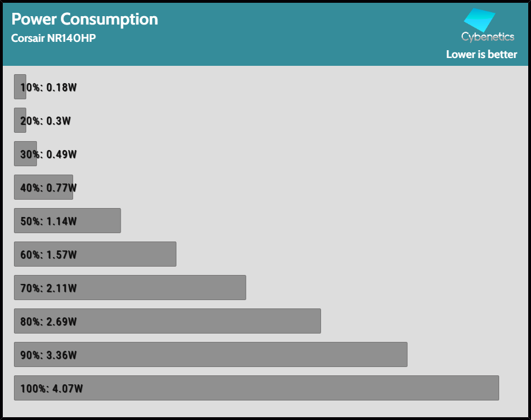Click the Cybenetics diamond logo icon
This screenshot has height=420, width=531.
click(x=479, y=20)
